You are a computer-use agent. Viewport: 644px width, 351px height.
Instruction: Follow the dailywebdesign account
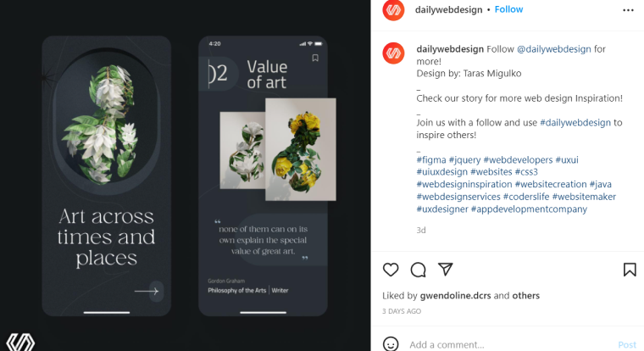click(508, 9)
